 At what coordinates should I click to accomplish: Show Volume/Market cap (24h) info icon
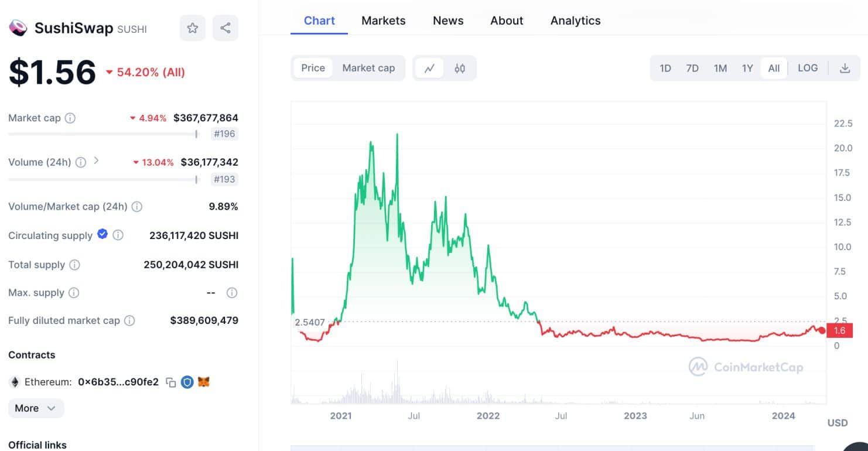click(x=136, y=207)
